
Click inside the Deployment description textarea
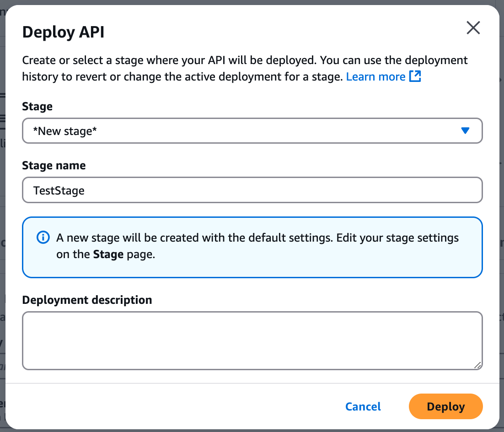pyautogui.click(x=252, y=340)
